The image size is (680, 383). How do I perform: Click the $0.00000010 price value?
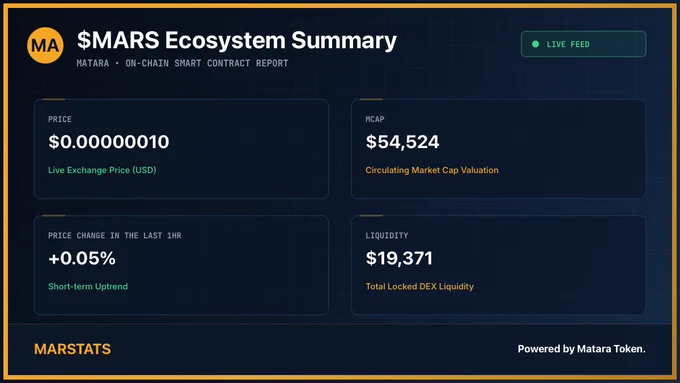[x=109, y=142]
